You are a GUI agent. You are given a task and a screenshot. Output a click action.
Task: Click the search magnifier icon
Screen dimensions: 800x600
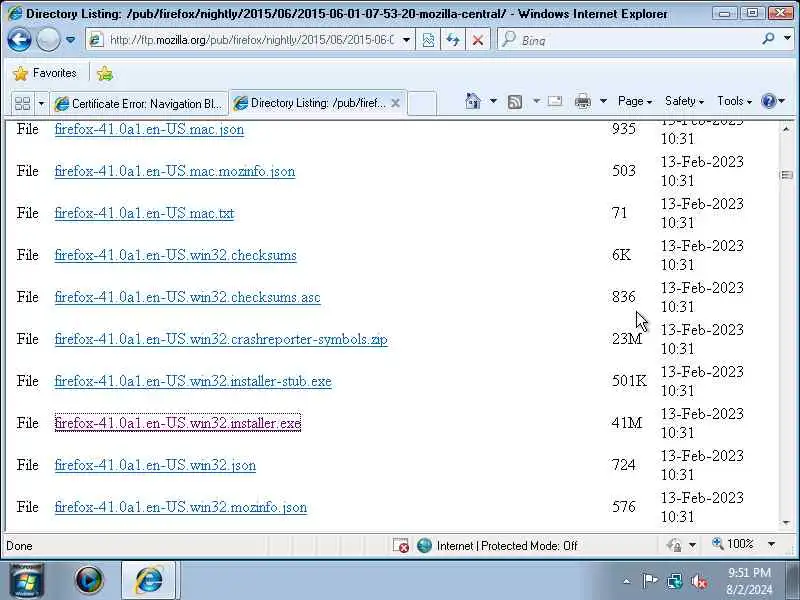(x=768, y=39)
